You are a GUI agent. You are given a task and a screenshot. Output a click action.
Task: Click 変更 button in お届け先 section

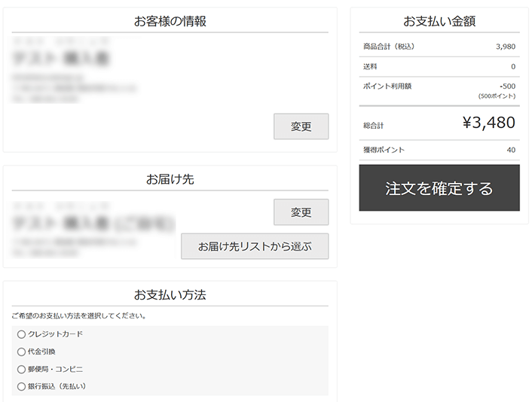(x=301, y=212)
